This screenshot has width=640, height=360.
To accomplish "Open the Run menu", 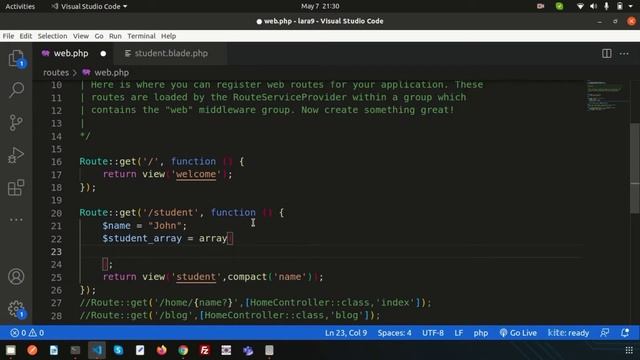I will (x=115, y=36).
